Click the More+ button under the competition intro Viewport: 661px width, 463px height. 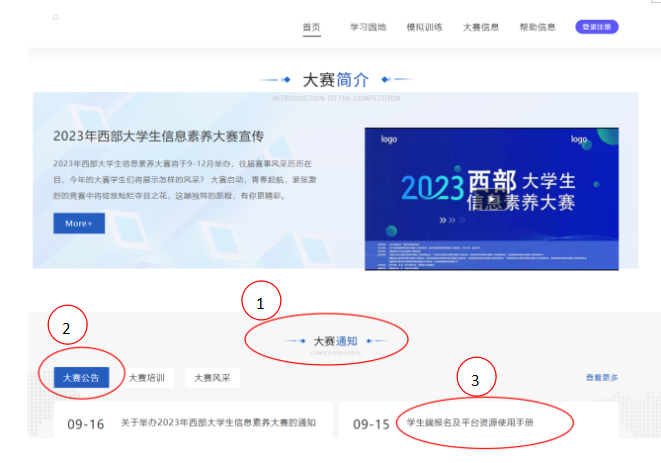pyautogui.click(x=79, y=223)
